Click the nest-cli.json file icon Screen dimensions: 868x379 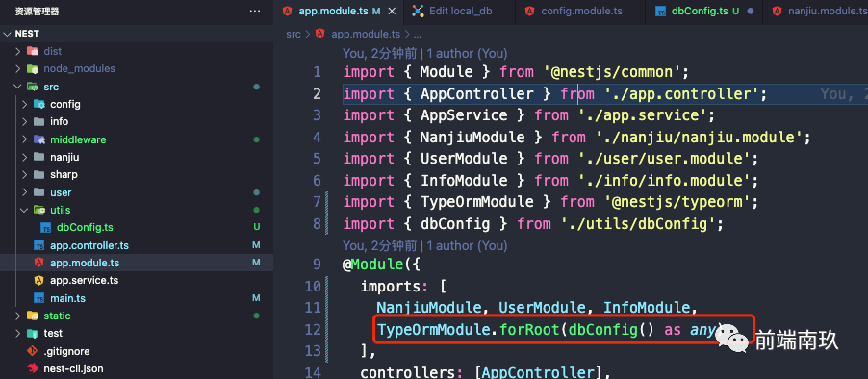pos(34,368)
